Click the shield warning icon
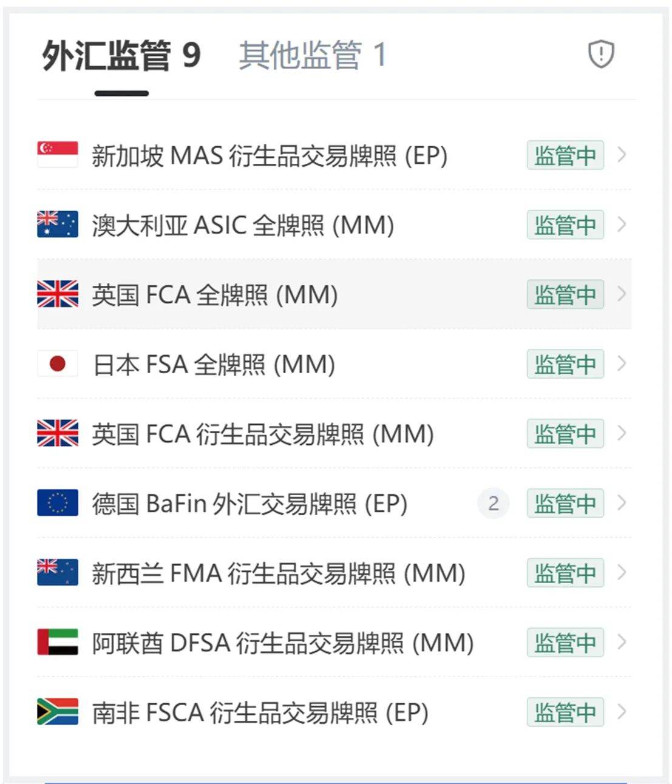The height and width of the screenshot is (784, 672). tap(601, 54)
